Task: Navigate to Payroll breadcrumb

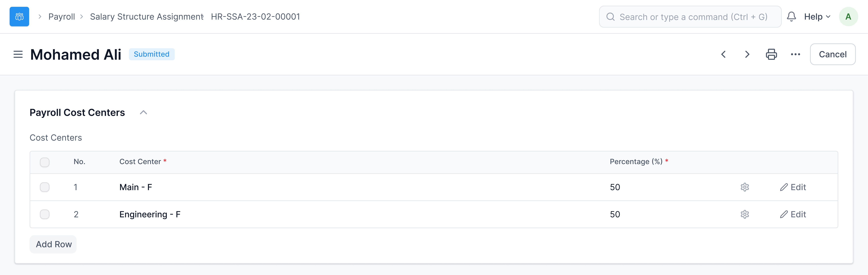Action: click(x=62, y=16)
